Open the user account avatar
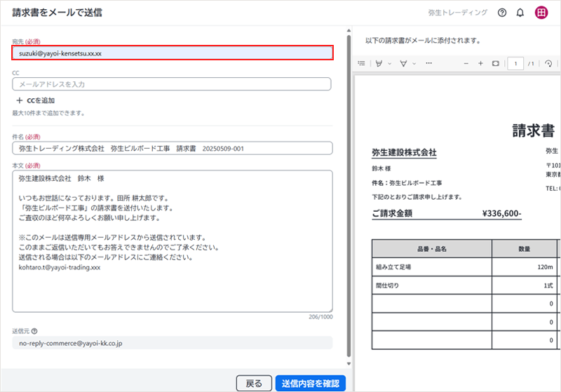 (x=541, y=13)
